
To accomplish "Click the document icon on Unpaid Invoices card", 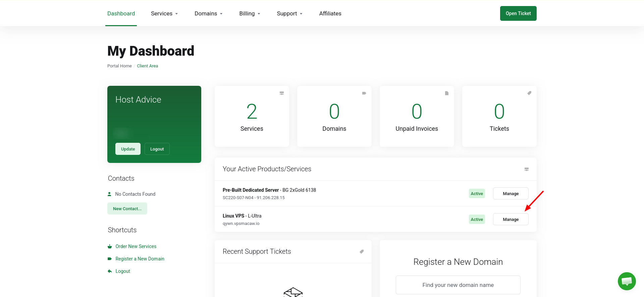I will tap(447, 93).
